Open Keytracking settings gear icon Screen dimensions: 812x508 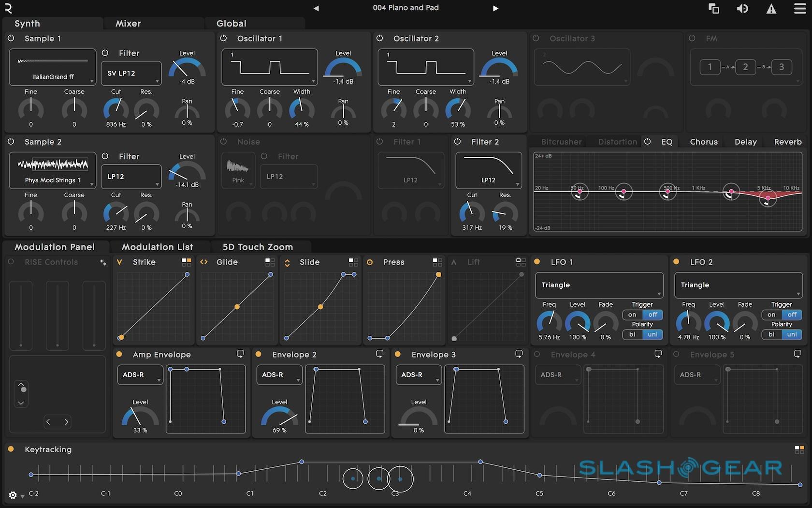(x=13, y=495)
